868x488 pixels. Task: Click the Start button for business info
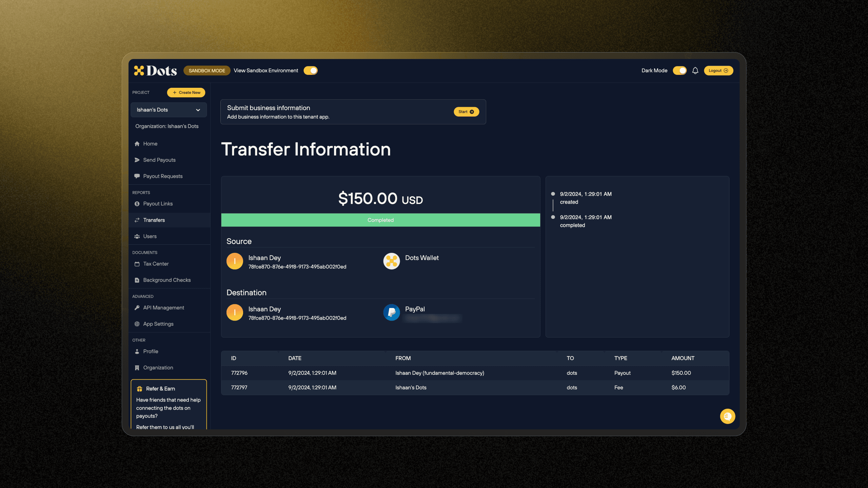pyautogui.click(x=466, y=111)
